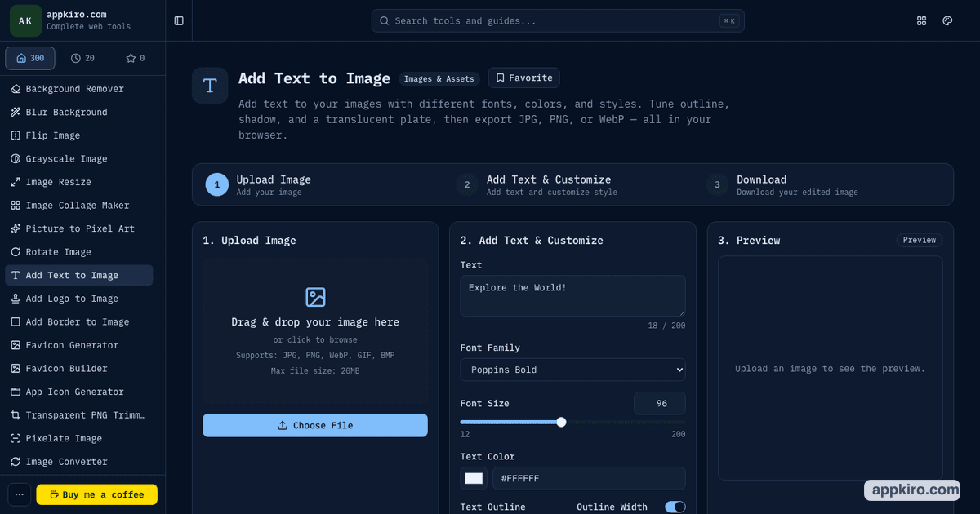Click the Flip Image icon

tap(16, 135)
